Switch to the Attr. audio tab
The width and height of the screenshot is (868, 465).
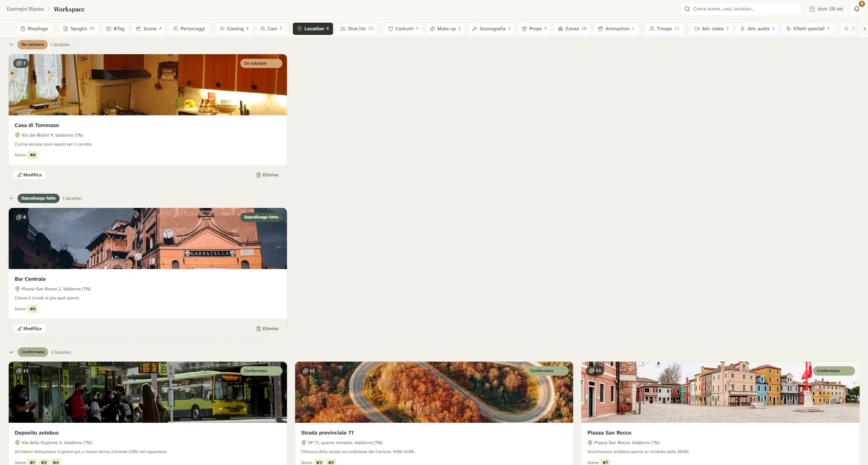(757, 29)
